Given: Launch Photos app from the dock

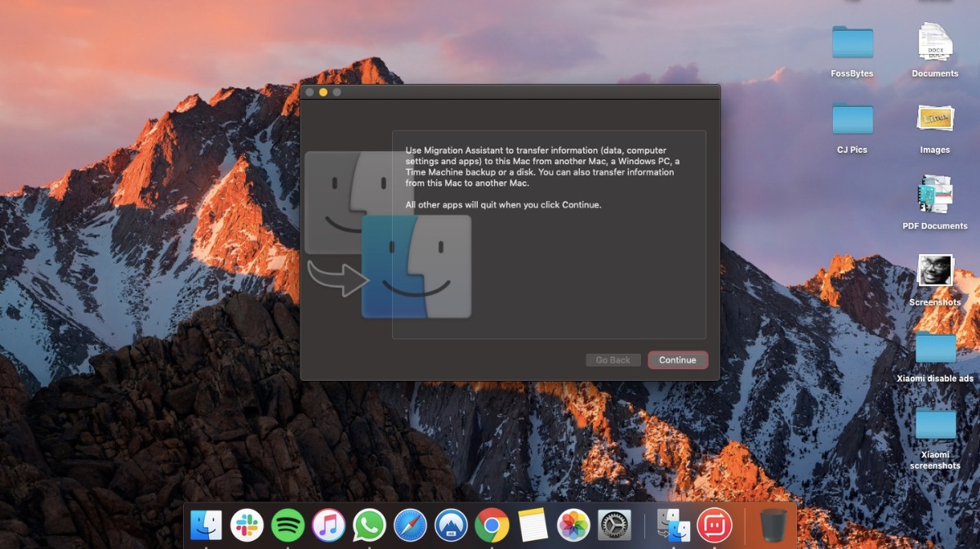Looking at the screenshot, I should [x=573, y=524].
